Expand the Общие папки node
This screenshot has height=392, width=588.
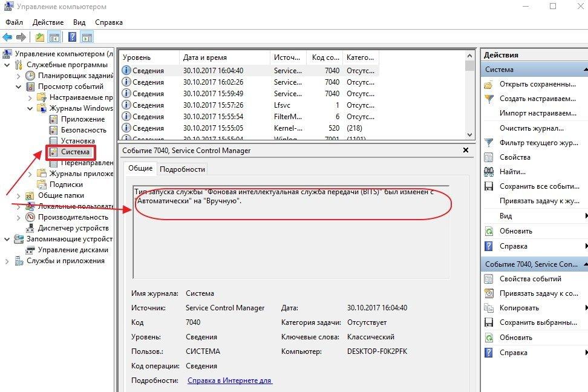[18, 195]
